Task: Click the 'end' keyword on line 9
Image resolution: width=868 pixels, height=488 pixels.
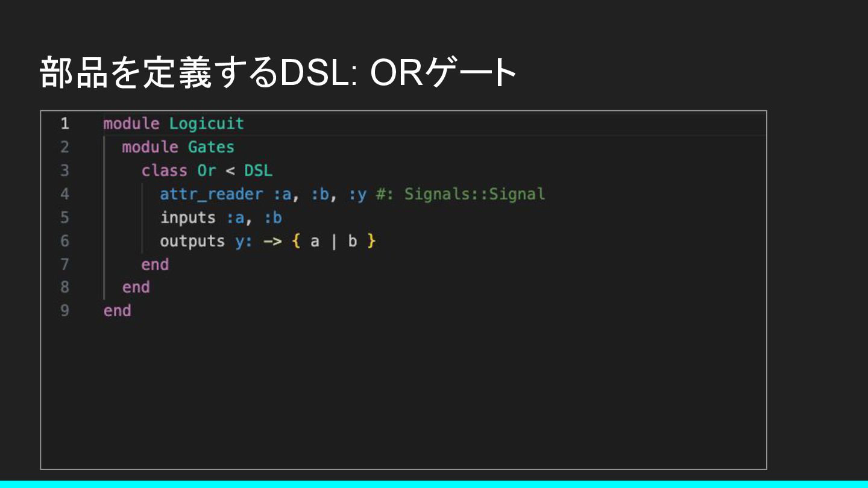Action: tap(117, 311)
